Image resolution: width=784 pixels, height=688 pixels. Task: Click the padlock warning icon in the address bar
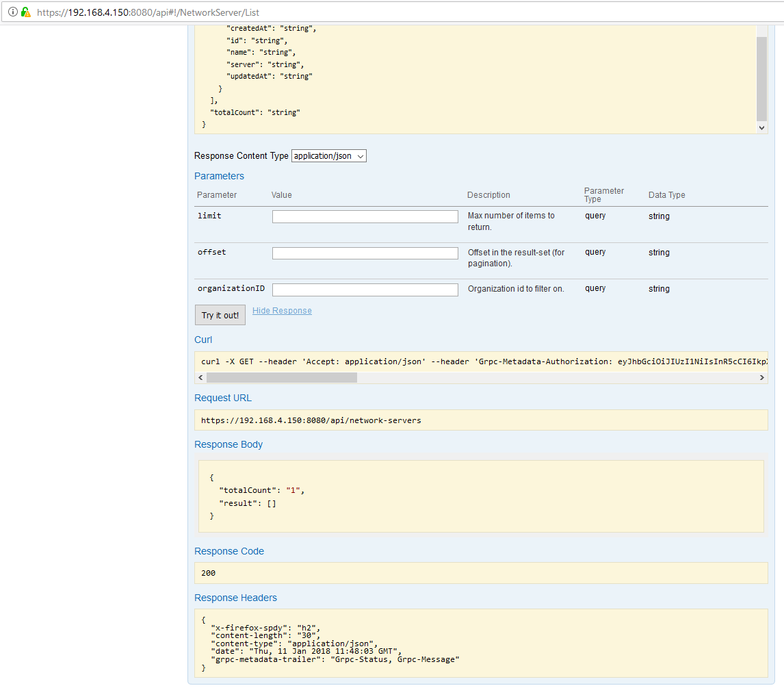pos(25,12)
